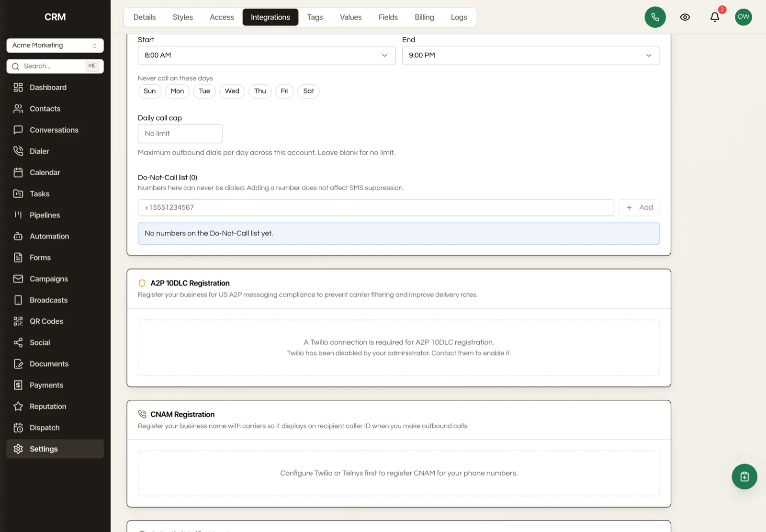
Task: Open the Dispatch icon in sidebar
Action: pos(18,428)
